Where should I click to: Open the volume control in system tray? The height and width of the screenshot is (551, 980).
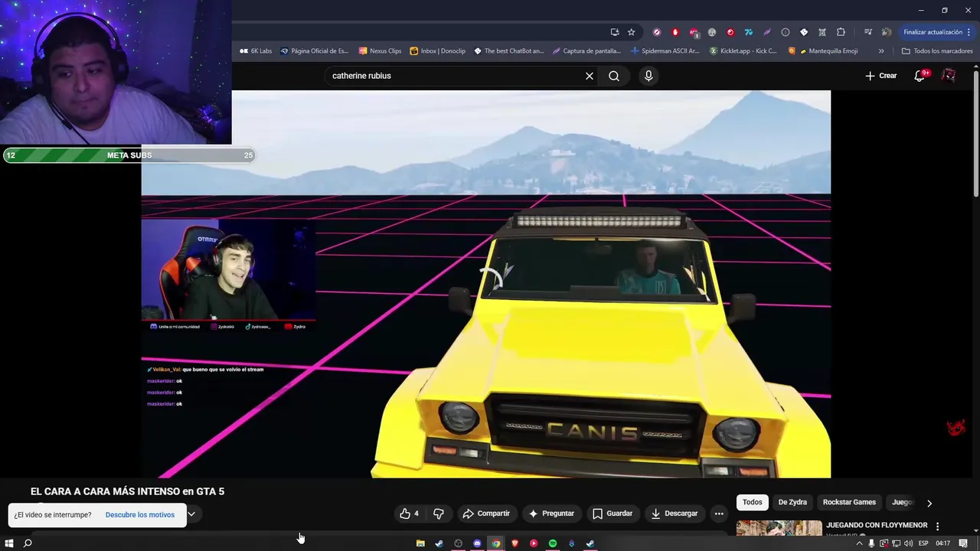point(909,543)
